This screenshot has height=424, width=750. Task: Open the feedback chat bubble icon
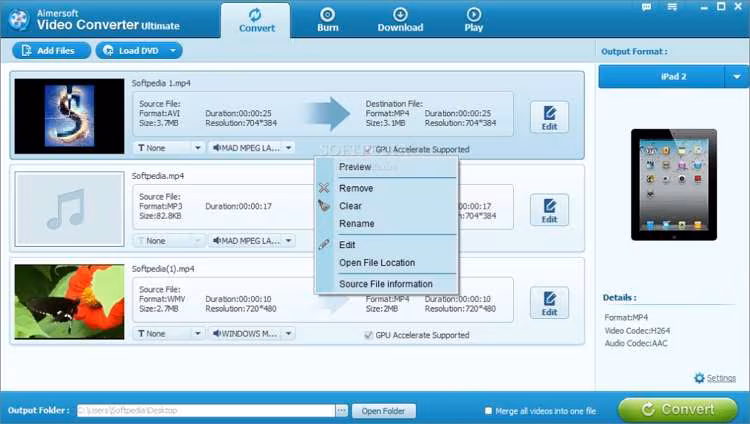(x=646, y=7)
